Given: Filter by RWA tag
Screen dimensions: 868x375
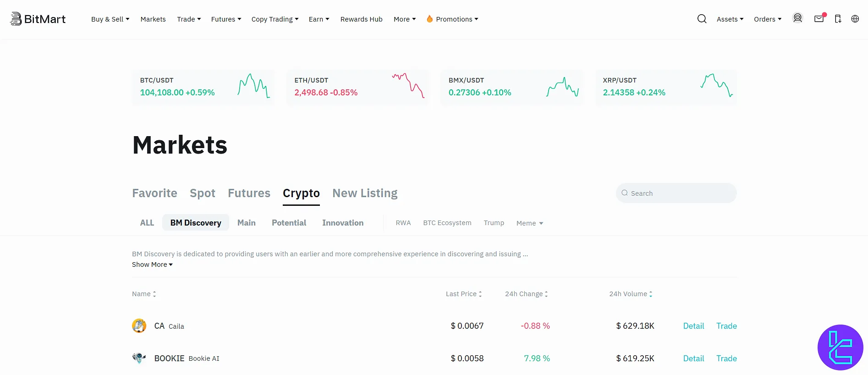Looking at the screenshot, I should click(403, 223).
